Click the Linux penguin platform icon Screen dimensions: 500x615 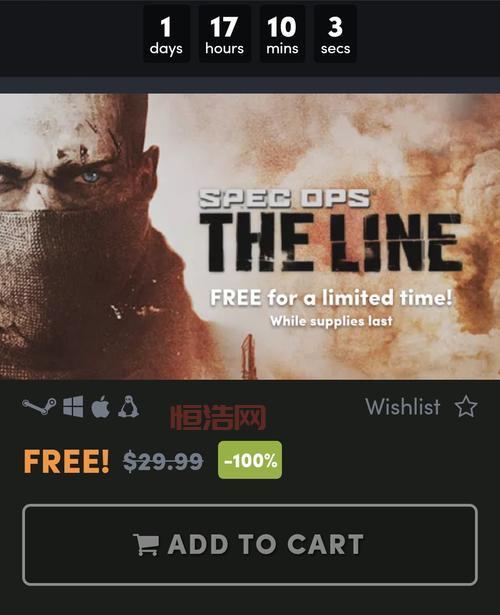tap(128, 406)
